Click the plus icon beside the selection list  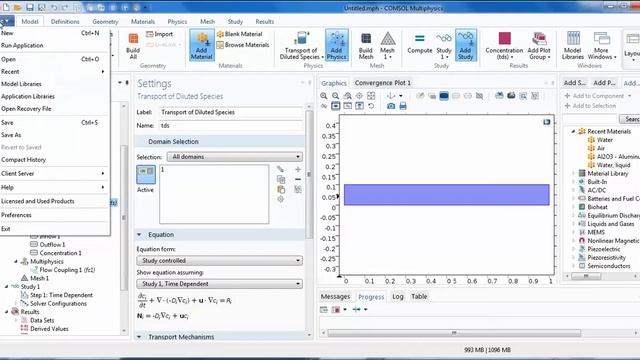click(x=298, y=169)
